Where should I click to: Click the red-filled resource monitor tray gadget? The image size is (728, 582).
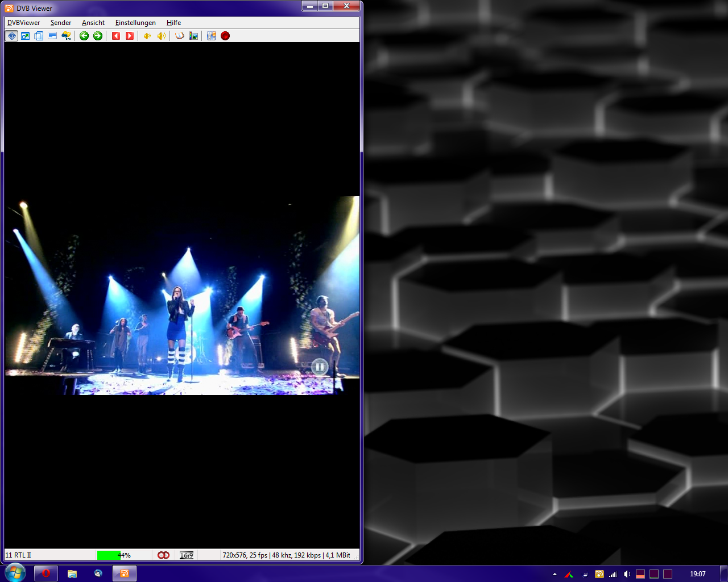(640, 574)
